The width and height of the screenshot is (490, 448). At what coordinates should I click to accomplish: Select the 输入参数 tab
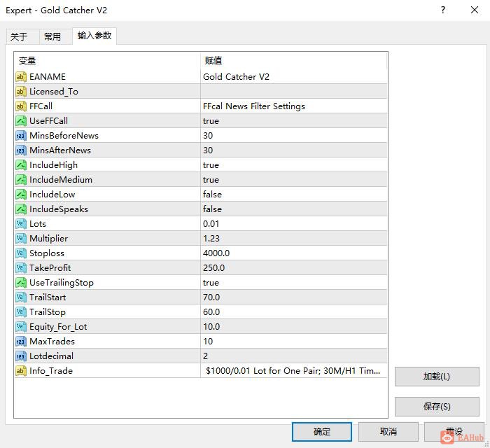click(94, 36)
